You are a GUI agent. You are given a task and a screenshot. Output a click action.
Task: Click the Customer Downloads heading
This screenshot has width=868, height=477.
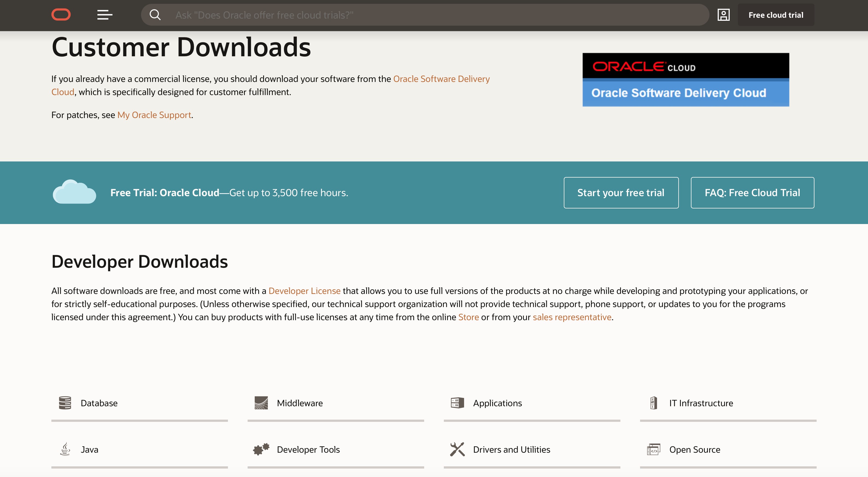pos(181,47)
